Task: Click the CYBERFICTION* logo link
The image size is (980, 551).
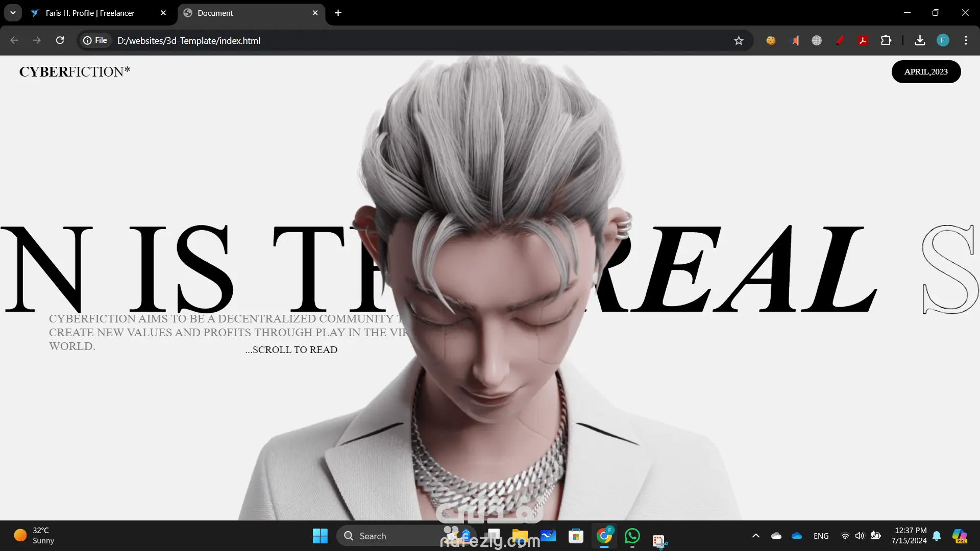Action: click(x=75, y=72)
